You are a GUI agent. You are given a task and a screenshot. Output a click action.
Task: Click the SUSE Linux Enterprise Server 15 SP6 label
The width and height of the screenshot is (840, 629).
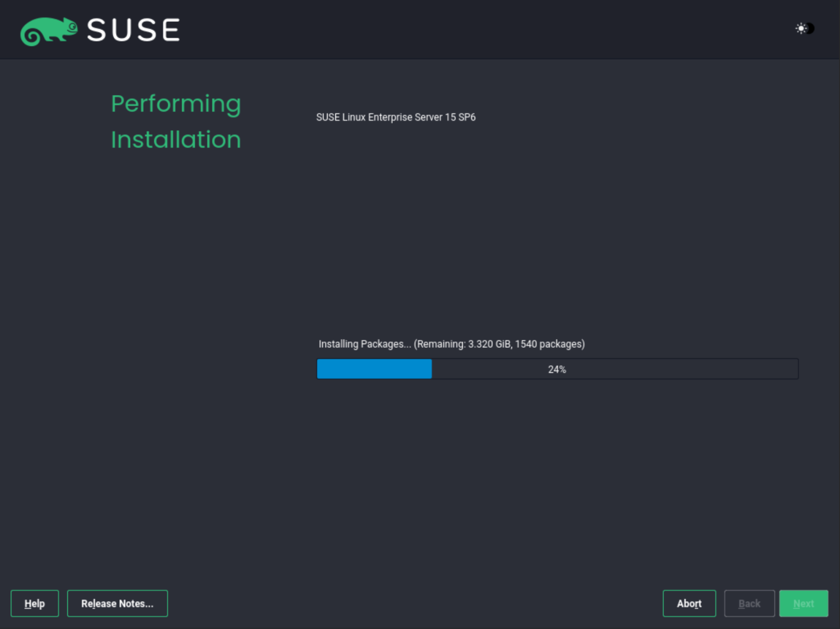click(x=395, y=117)
